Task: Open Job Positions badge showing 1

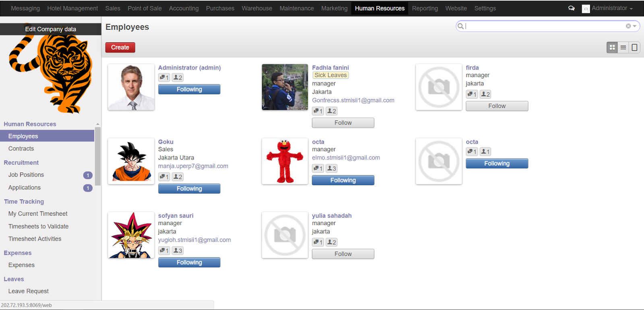Action: pos(88,175)
